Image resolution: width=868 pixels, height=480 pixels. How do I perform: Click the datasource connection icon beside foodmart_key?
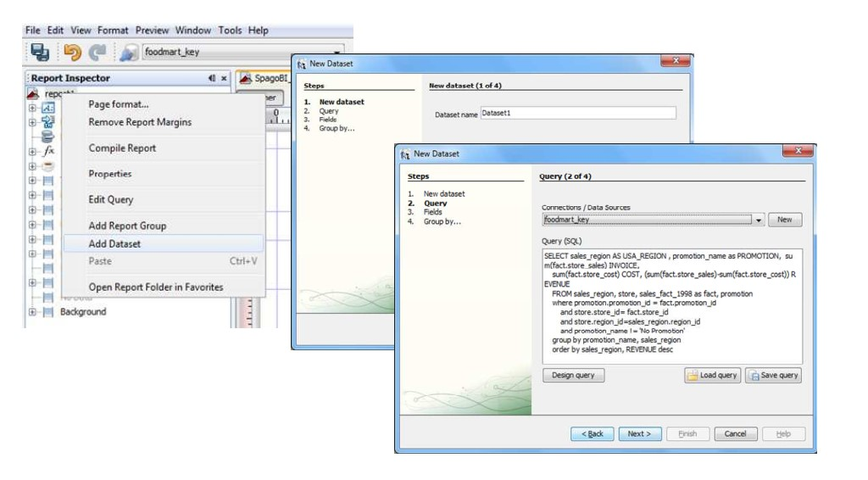point(129,53)
